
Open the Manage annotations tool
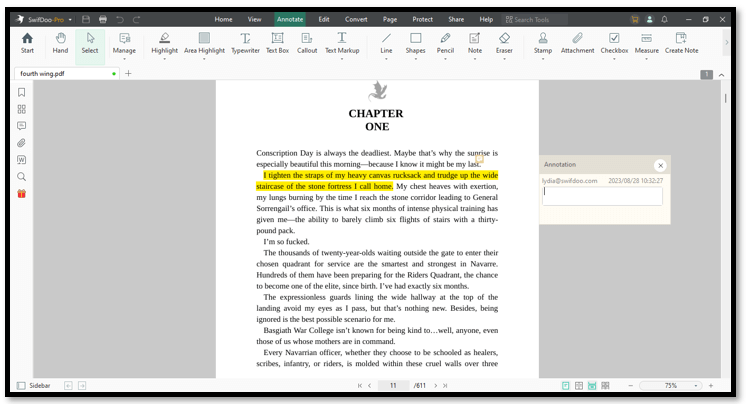point(124,42)
